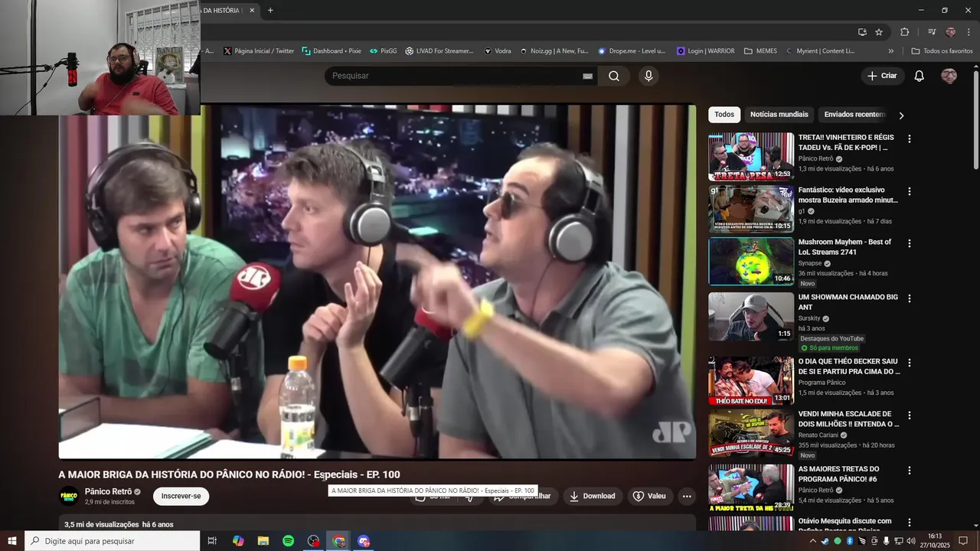Open Drope.me bookmark
This screenshot has height=551, width=980.
pos(632,51)
